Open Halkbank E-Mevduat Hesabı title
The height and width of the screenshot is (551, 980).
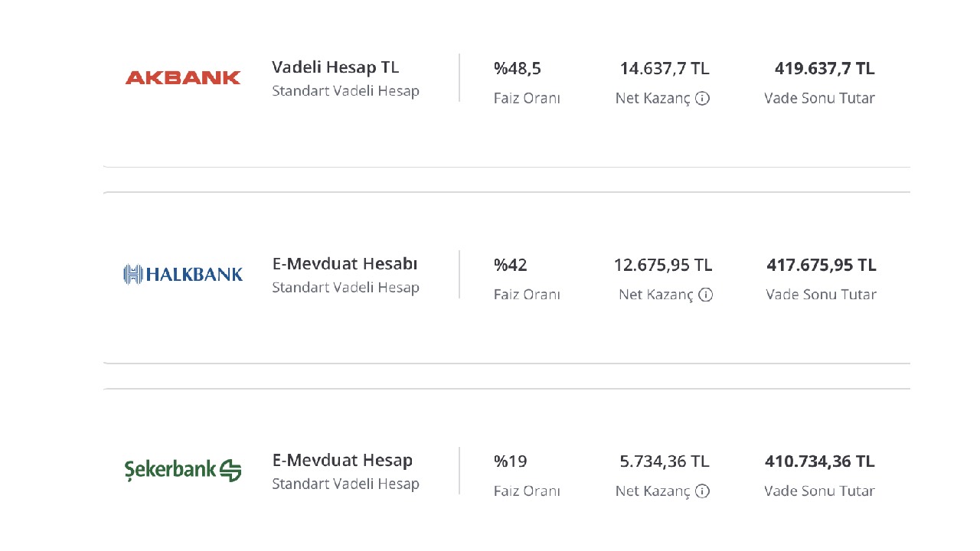pyautogui.click(x=345, y=264)
